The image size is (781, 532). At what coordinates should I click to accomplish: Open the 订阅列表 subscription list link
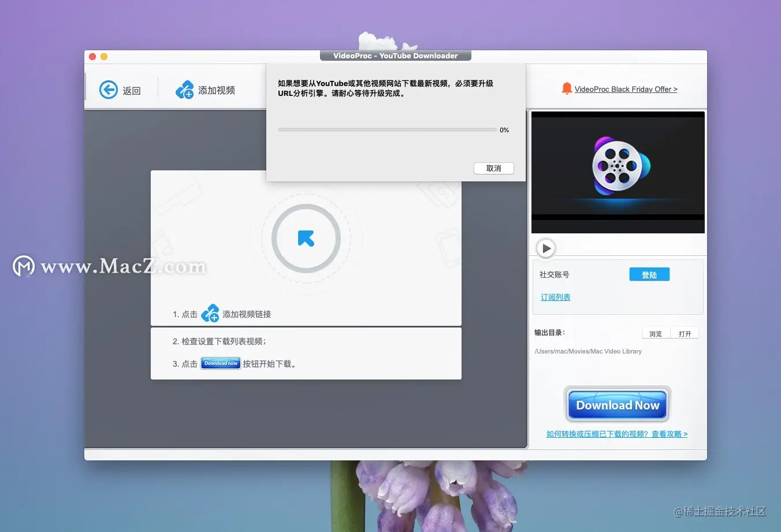555,297
